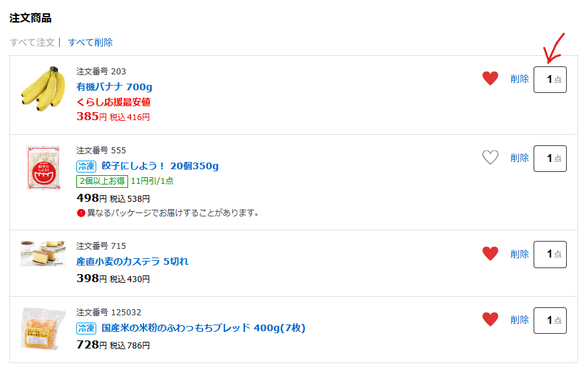Open quantity box for 有機バナナ
This screenshot has width=588, height=375.
pyautogui.click(x=550, y=80)
